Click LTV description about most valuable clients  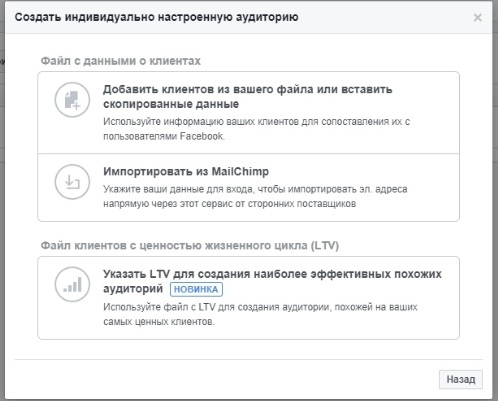[260, 314]
